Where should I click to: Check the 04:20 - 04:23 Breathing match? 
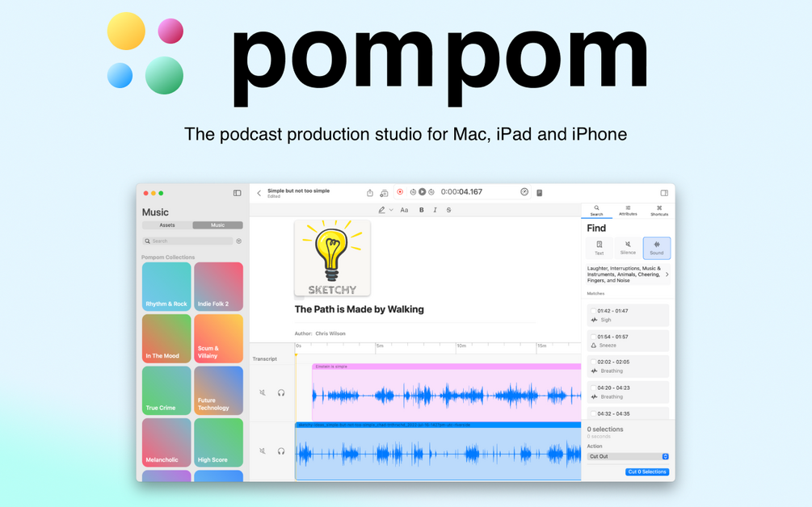(x=594, y=388)
